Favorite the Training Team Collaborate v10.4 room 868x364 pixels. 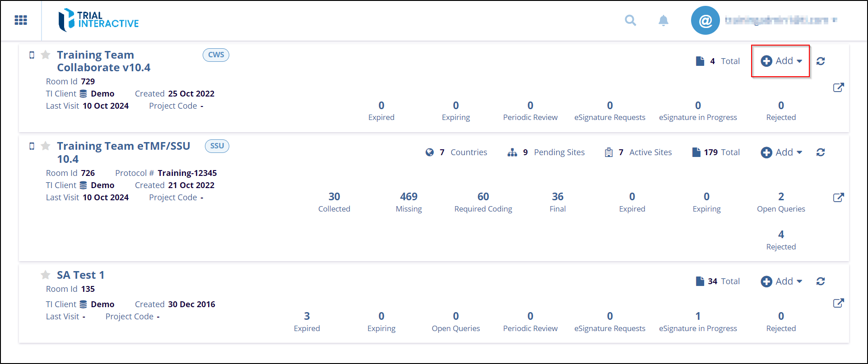pyautogui.click(x=46, y=55)
